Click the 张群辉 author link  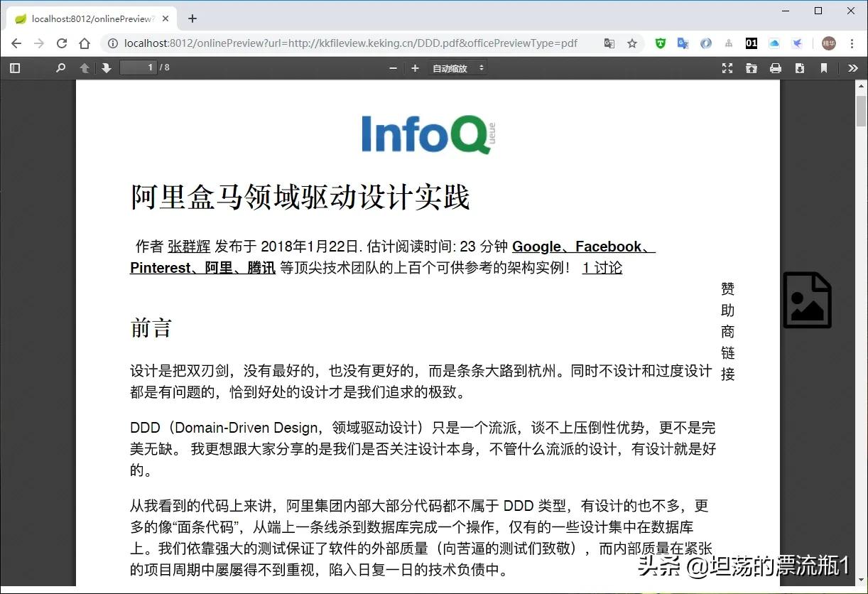tap(188, 246)
